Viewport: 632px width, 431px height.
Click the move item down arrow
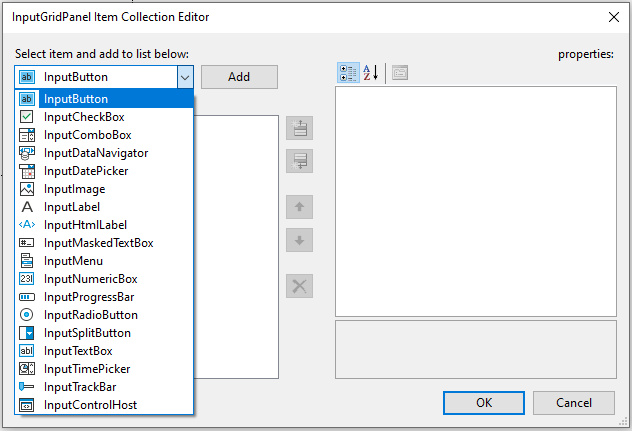(x=300, y=240)
